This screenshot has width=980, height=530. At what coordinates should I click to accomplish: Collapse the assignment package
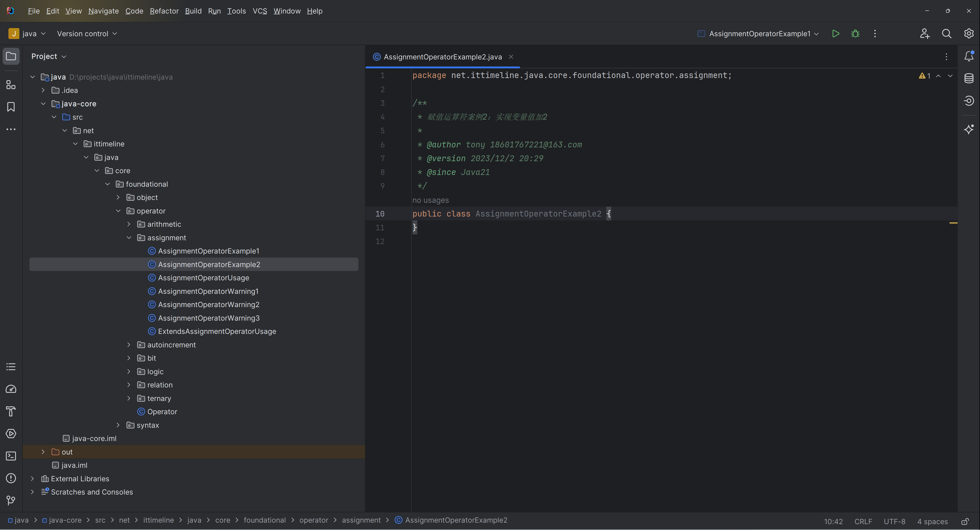pos(129,237)
